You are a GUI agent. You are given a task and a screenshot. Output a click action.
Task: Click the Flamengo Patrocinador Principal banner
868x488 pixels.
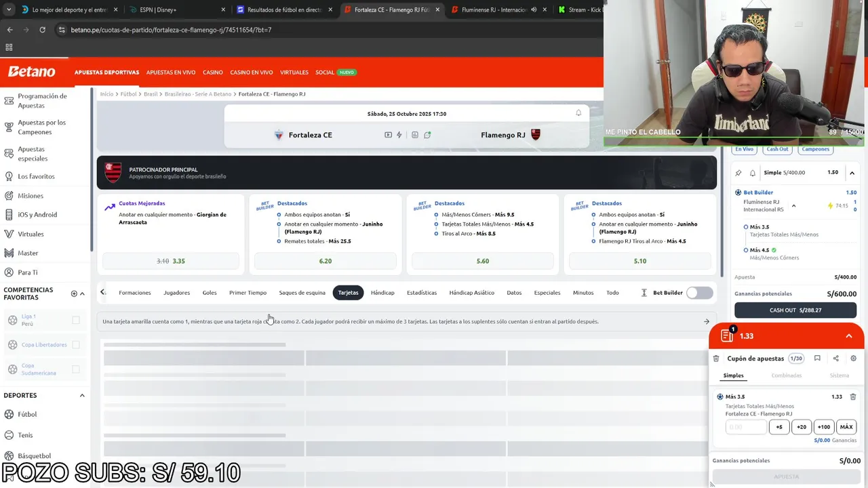(x=406, y=173)
